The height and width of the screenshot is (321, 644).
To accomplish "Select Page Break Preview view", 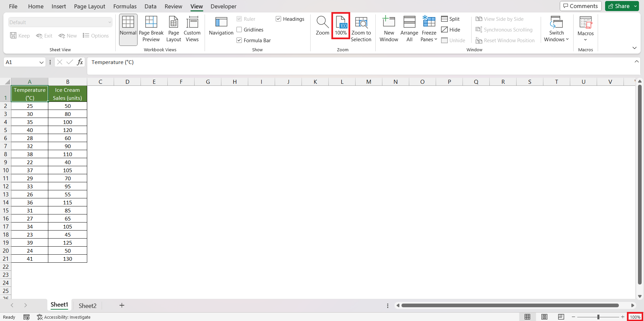I will 151,29.
